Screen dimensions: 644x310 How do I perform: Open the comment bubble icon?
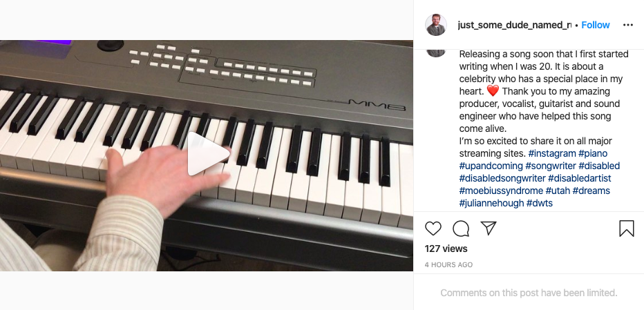[x=461, y=229]
